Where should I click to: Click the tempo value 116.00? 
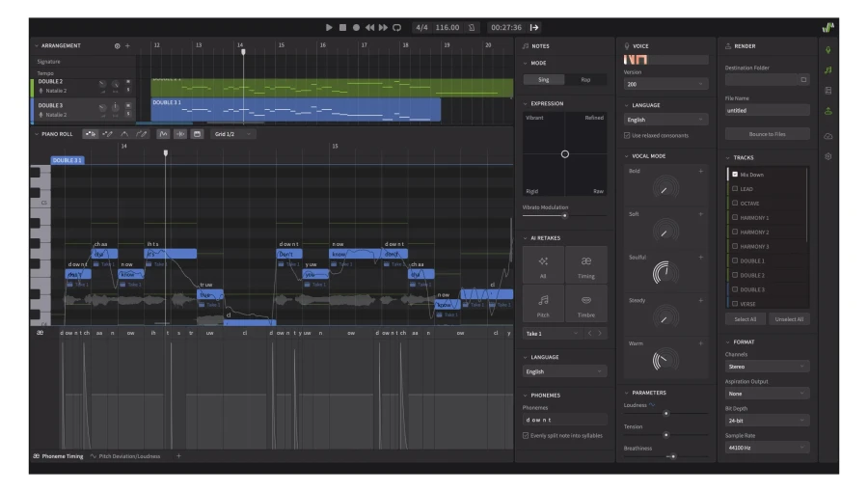click(447, 27)
